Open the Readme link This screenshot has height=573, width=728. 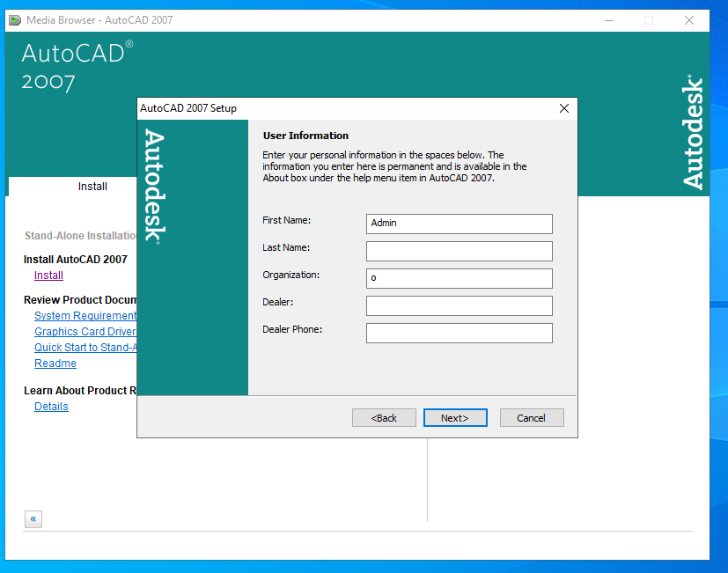[55, 364]
